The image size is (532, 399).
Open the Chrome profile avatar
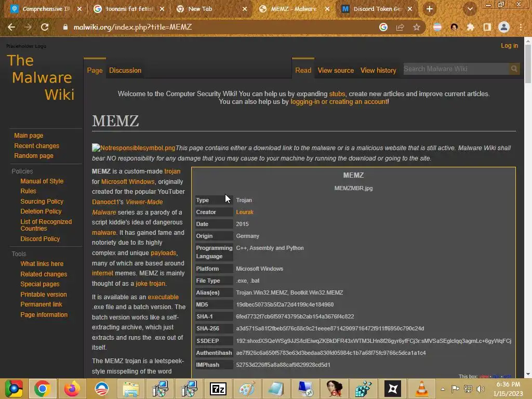504,27
